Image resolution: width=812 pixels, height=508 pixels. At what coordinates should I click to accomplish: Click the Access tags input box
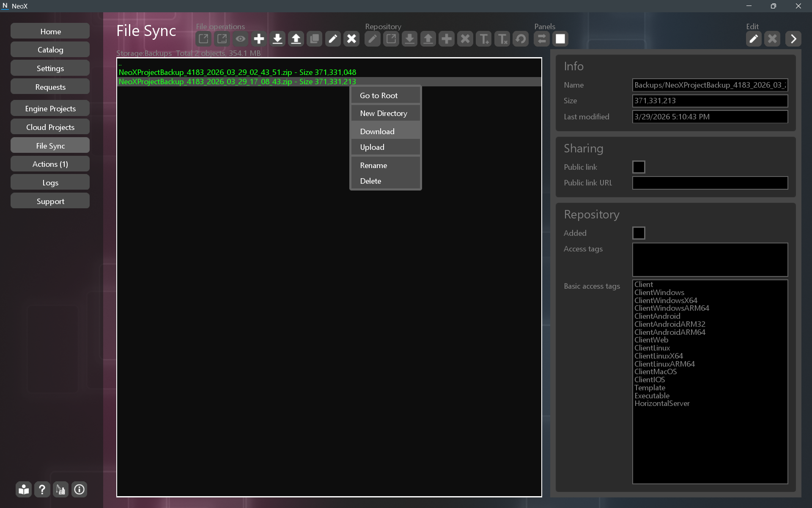point(710,260)
